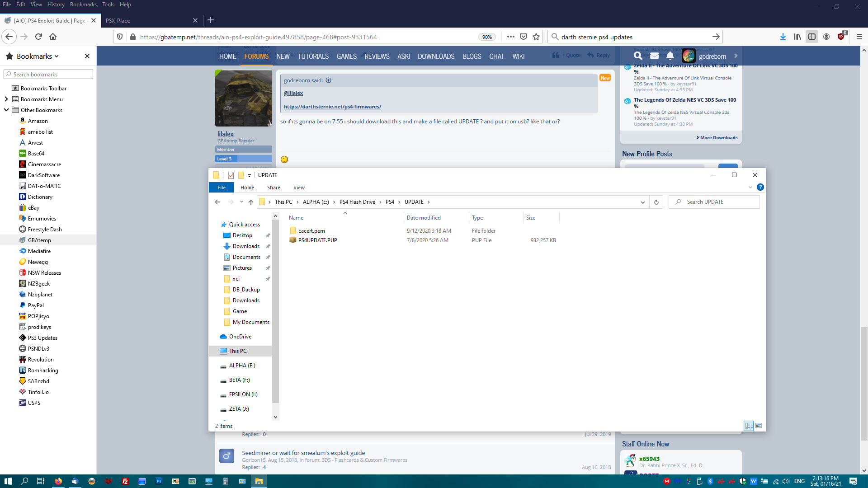
Task: Go to GBAtemp TUTORIALS section
Action: click(x=313, y=56)
